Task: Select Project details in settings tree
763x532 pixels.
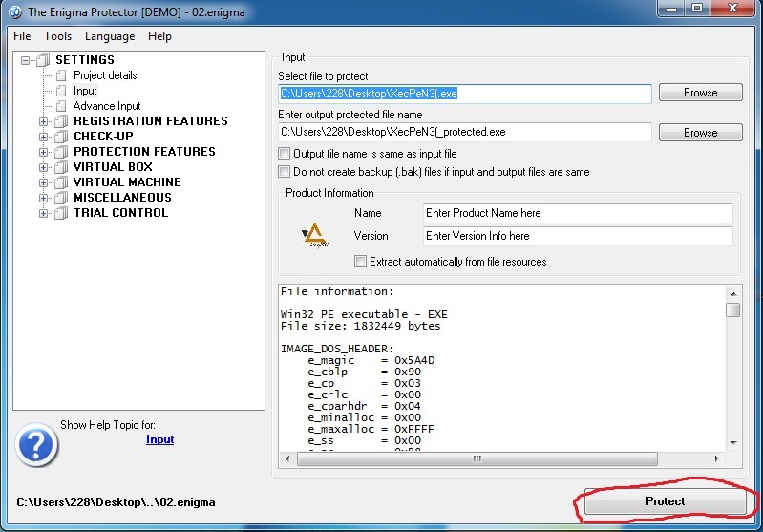Action: point(105,75)
